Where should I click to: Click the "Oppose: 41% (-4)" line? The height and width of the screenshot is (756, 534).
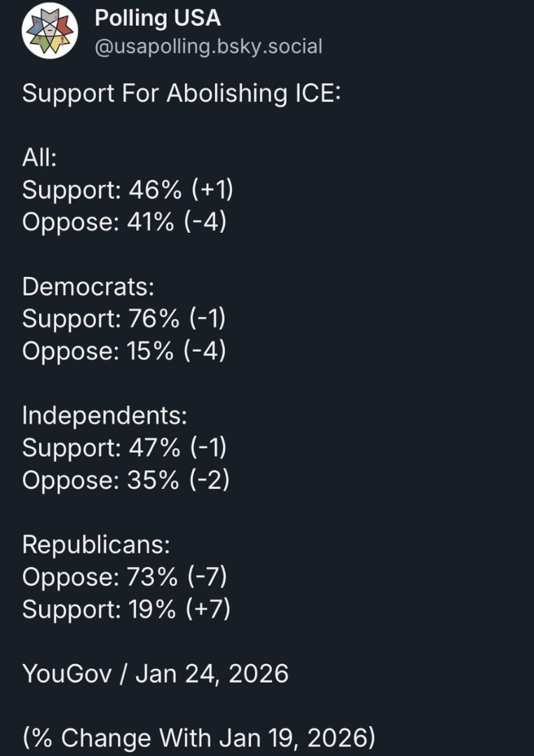(124, 222)
